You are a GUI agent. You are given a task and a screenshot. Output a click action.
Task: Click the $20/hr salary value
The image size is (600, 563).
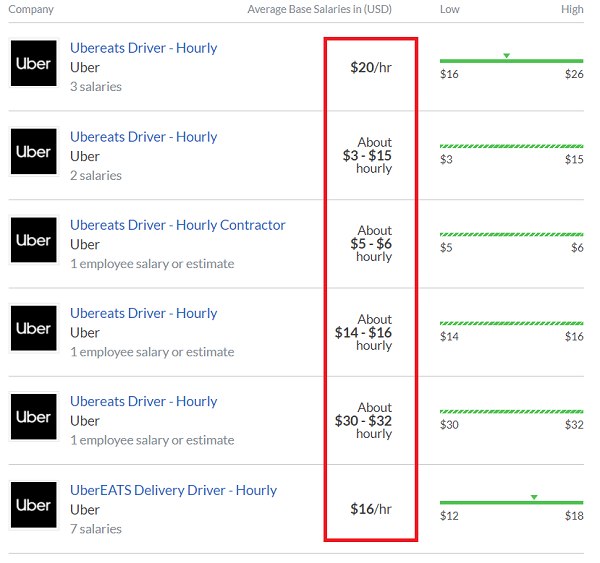tap(371, 68)
